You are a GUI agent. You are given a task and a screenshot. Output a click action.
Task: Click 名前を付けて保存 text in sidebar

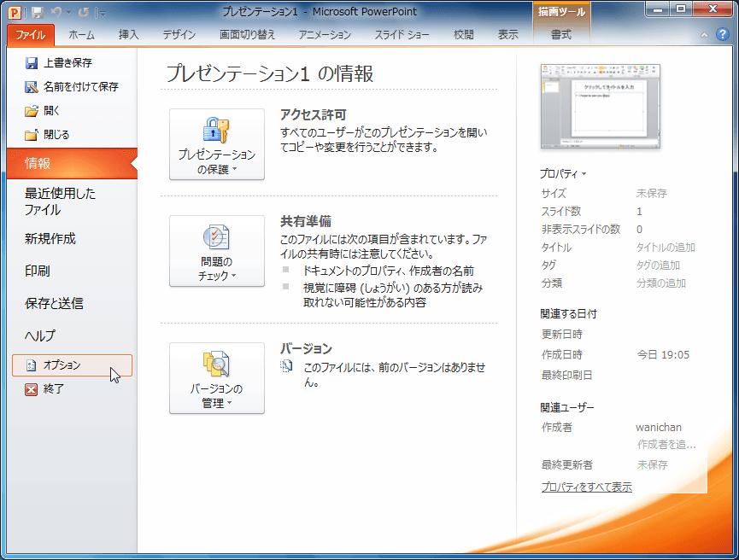point(81,87)
